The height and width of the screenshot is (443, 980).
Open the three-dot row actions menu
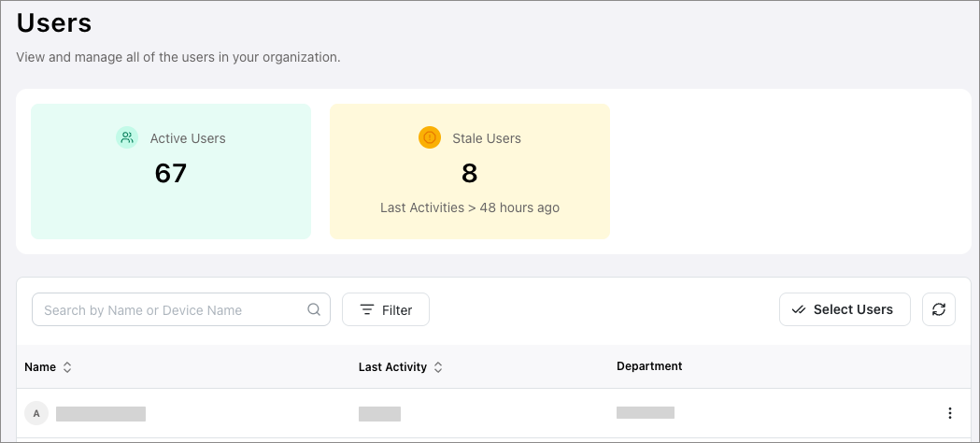click(949, 413)
